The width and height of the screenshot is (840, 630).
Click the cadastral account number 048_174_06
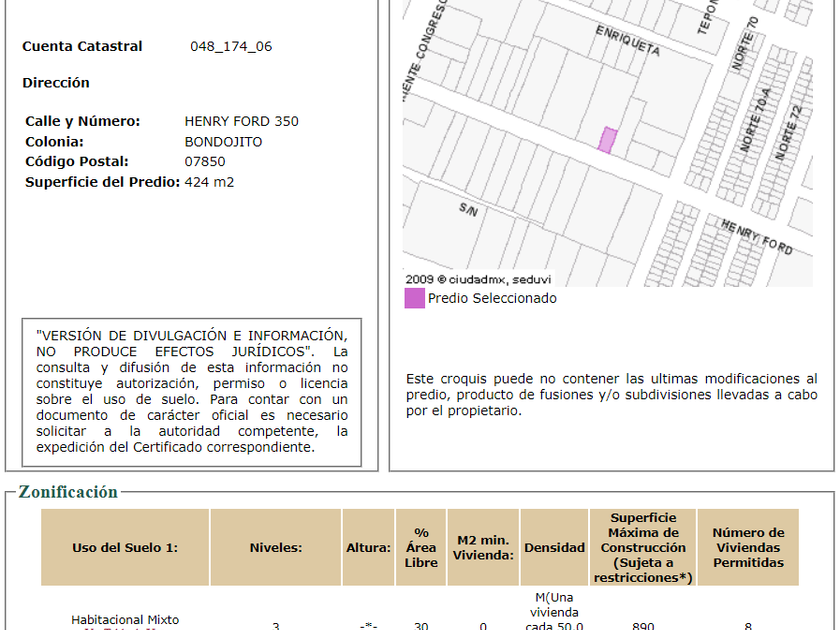pos(231,47)
